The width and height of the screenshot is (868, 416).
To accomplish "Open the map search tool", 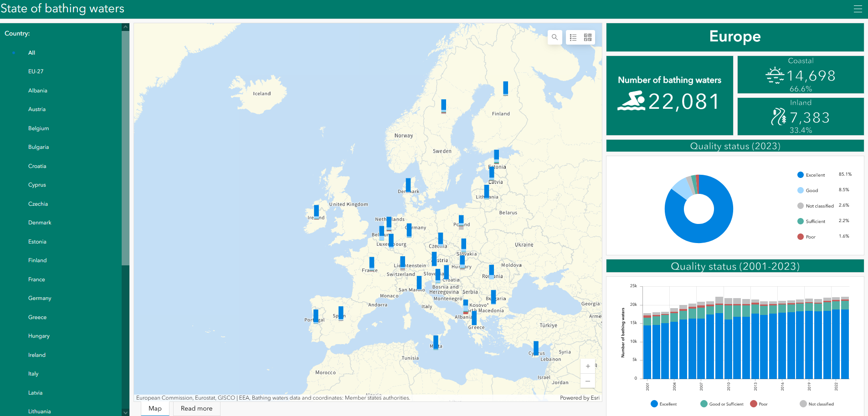I will click(555, 37).
